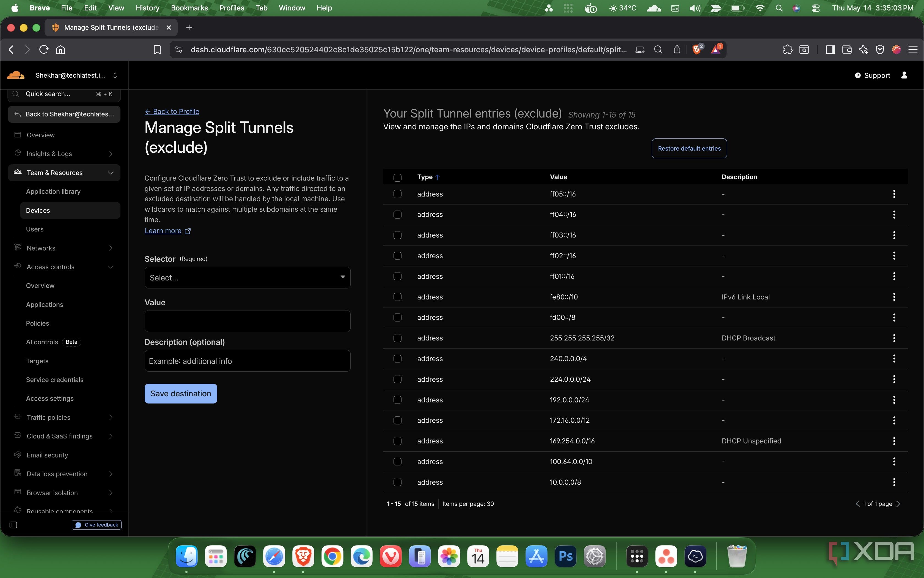The width and height of the screenshot is (924, 578).
Task: Bookmark this page icon in address bar
Action: [x=157, y=50]
